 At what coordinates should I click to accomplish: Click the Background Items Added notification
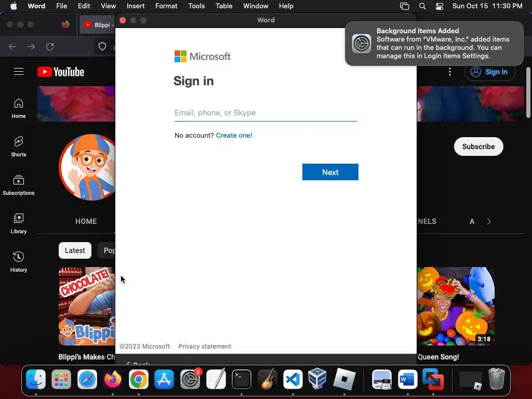click(434, 44)
